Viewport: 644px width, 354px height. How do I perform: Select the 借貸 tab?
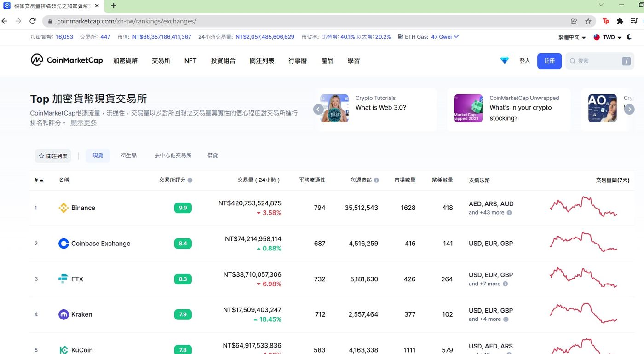click(213, 156)
